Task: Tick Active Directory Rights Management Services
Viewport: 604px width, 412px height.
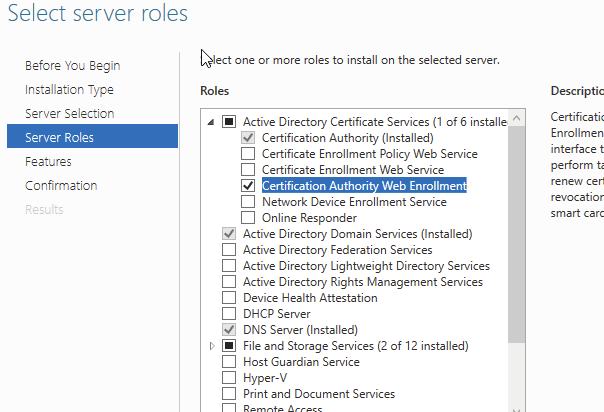Action: tap(229, 282)
